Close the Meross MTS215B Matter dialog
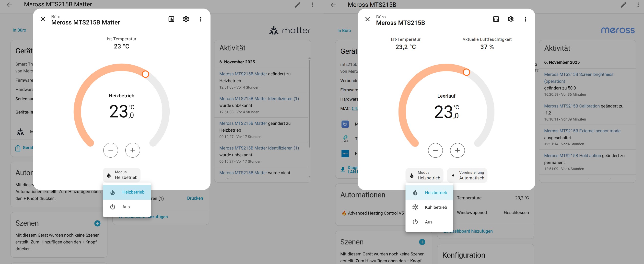 [x=43, y=19]
